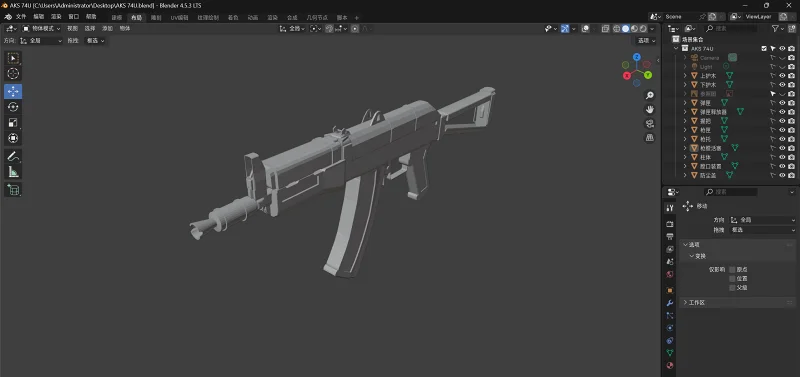This screenshot has height=377, width=800.
Task: Open the transform orientation 全局 dropdown in header
Action: [x=292, y=29]
